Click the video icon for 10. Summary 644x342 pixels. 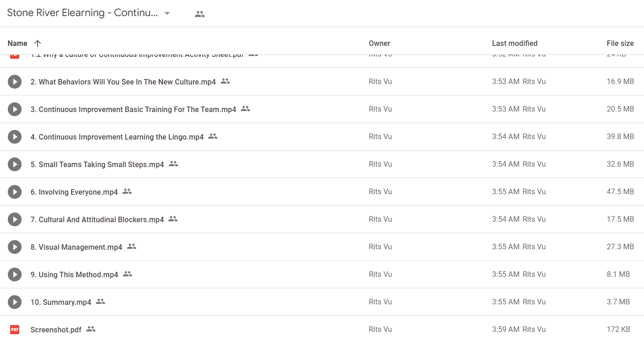point(15,302)
